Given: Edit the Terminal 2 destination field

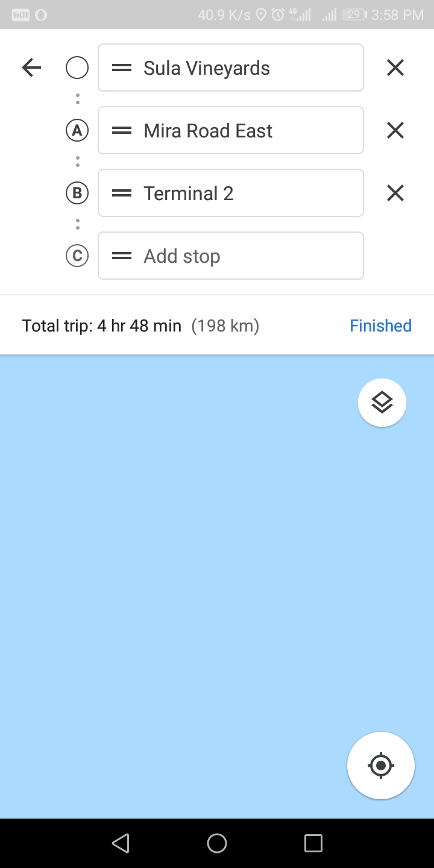Looking at the screenshot, I should pyautogui.click(x=231, y=193).
